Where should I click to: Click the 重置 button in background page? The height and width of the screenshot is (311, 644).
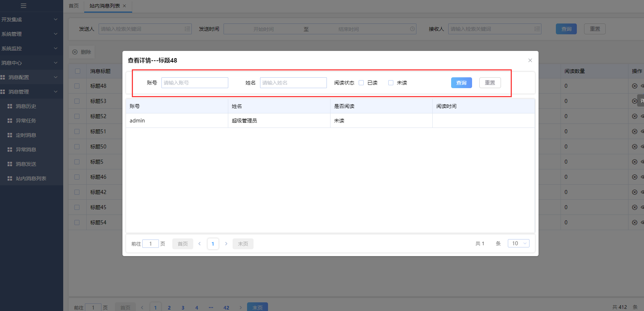coord(595,29)
